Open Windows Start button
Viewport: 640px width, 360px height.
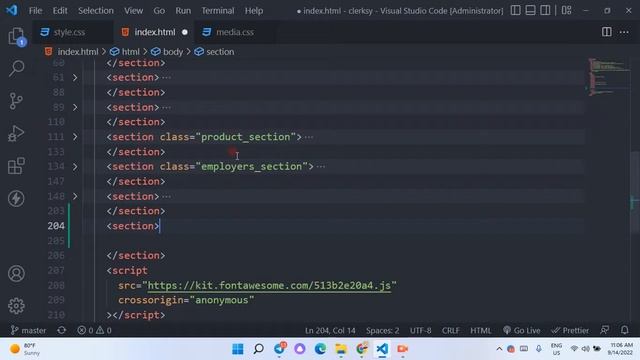[238, 349]
